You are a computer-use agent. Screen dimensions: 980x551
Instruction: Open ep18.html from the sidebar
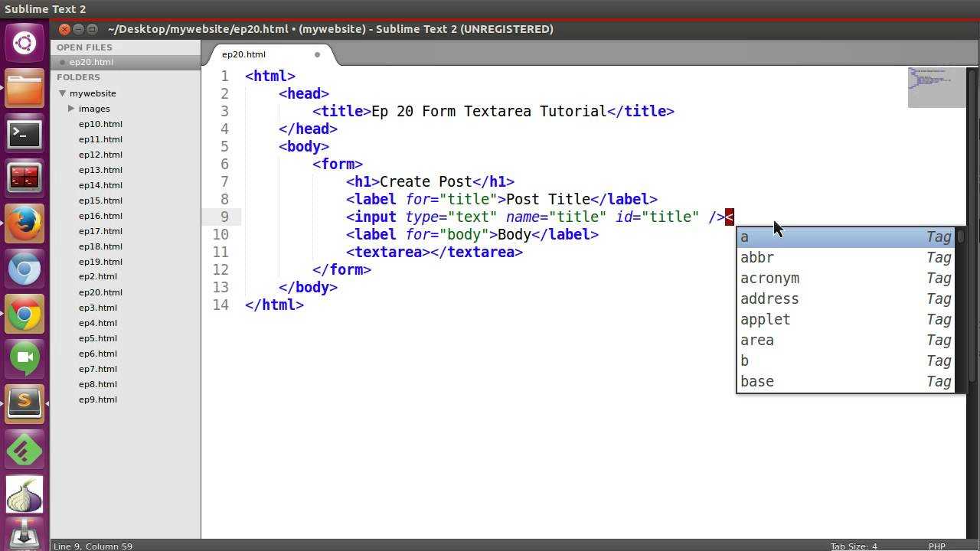point(100,246)
